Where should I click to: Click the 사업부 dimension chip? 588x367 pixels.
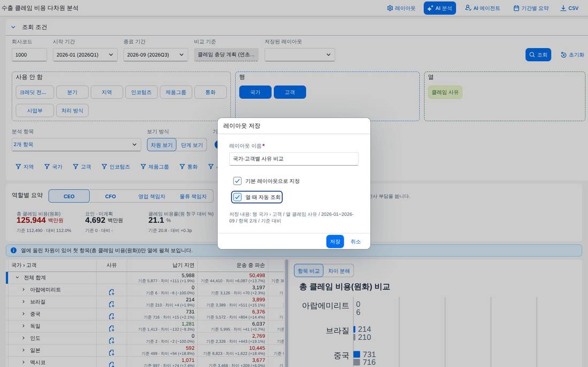35,111
